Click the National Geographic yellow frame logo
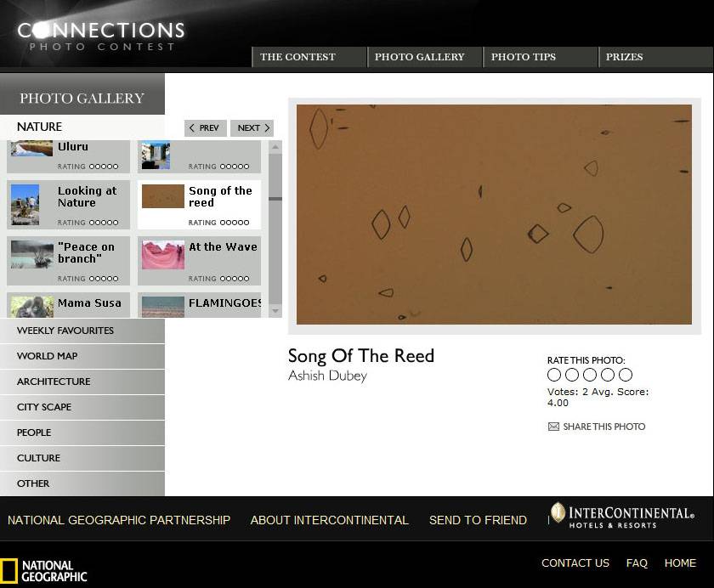The height and width of the screenshot is (588, 714). pyautogui.click(x=8, y=571)
